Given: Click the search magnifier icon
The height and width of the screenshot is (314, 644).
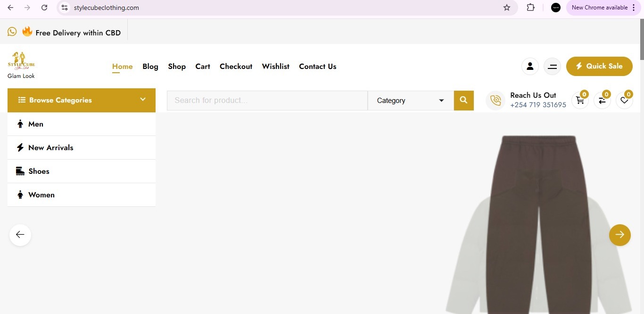Looking at the screenshot, I should pos(463,100).
